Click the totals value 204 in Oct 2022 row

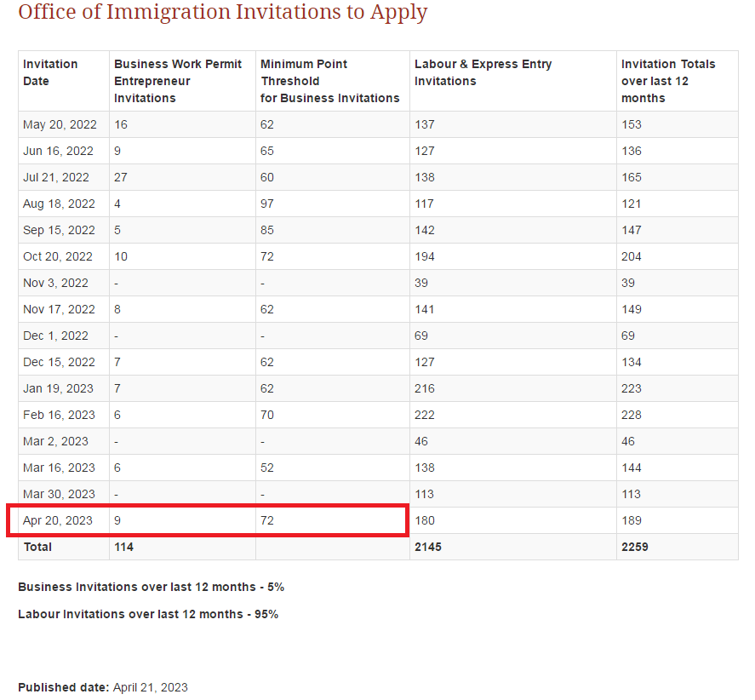(x=632, y=257)
